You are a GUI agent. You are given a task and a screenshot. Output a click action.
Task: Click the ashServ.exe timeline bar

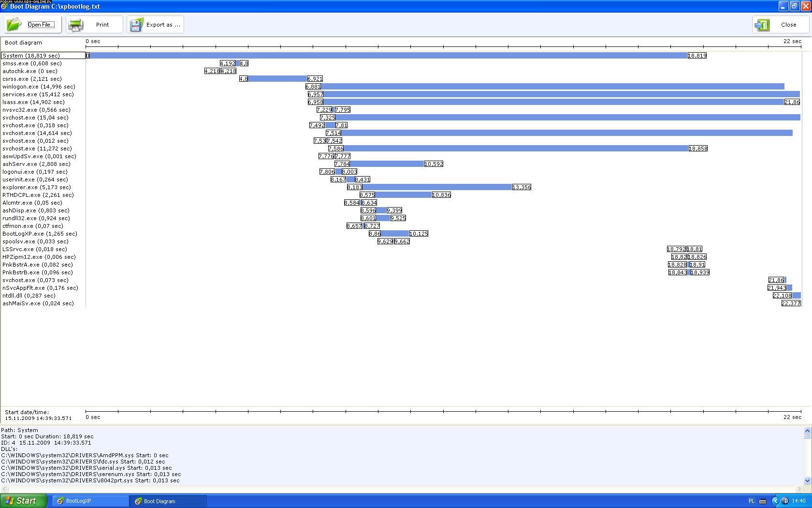point(387,164)
